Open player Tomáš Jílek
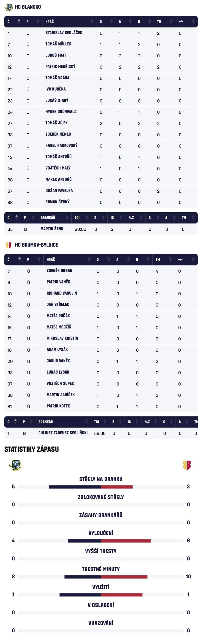 pos(56,123)
